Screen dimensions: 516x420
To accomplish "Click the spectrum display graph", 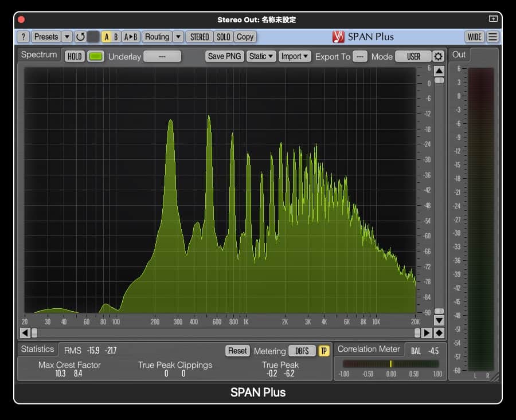I will [220, 190].
